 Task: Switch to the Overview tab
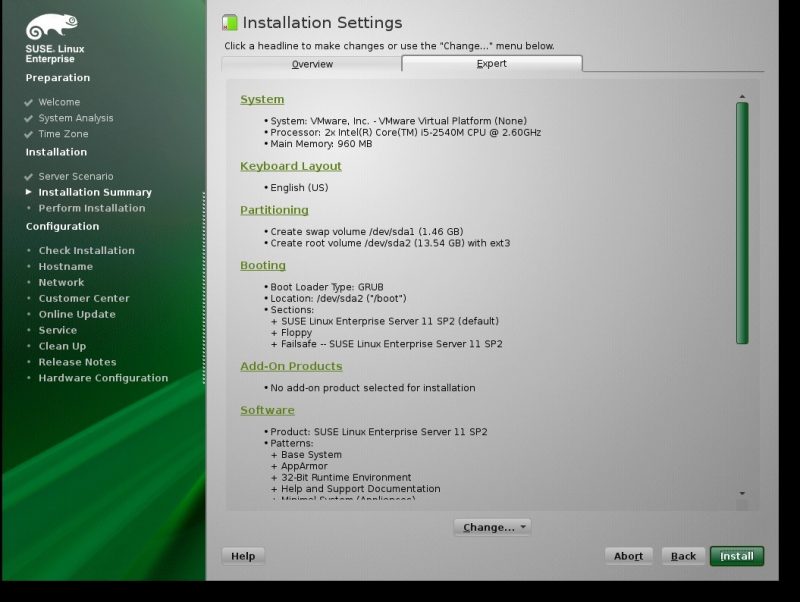[312, 64]
